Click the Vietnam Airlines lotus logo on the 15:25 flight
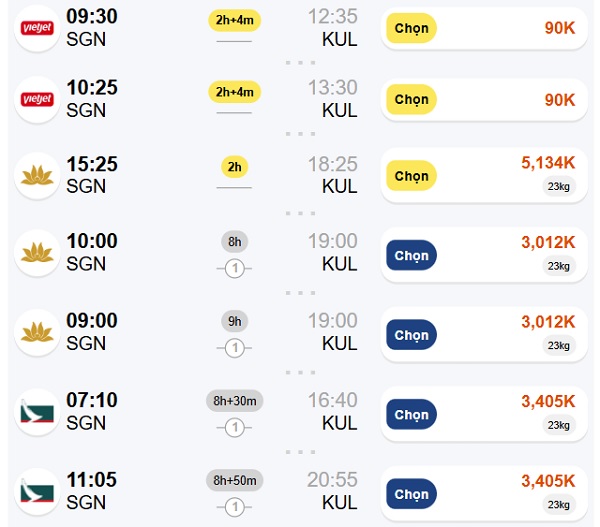Screen dimensions: 600x527 click(37, 176)
